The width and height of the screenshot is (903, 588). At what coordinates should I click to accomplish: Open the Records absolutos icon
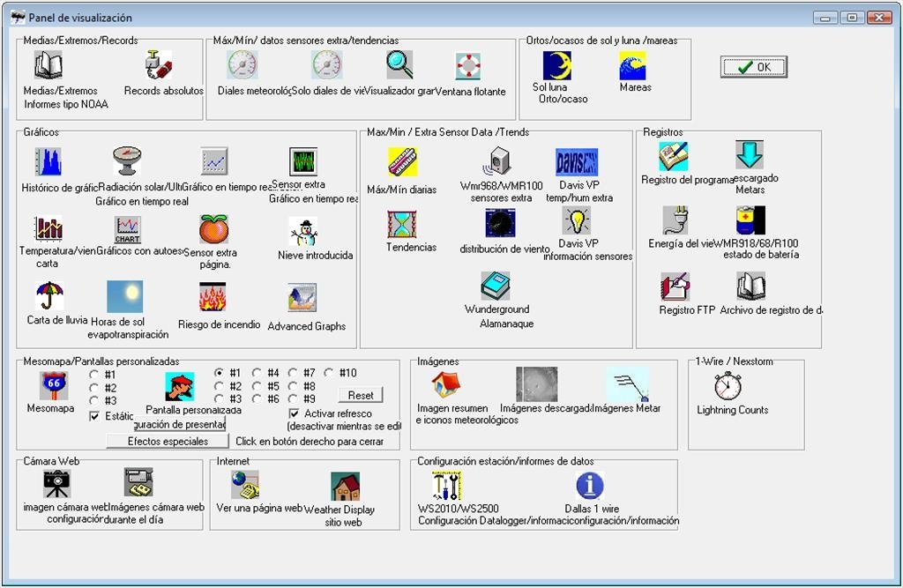(x=158, y=64)
